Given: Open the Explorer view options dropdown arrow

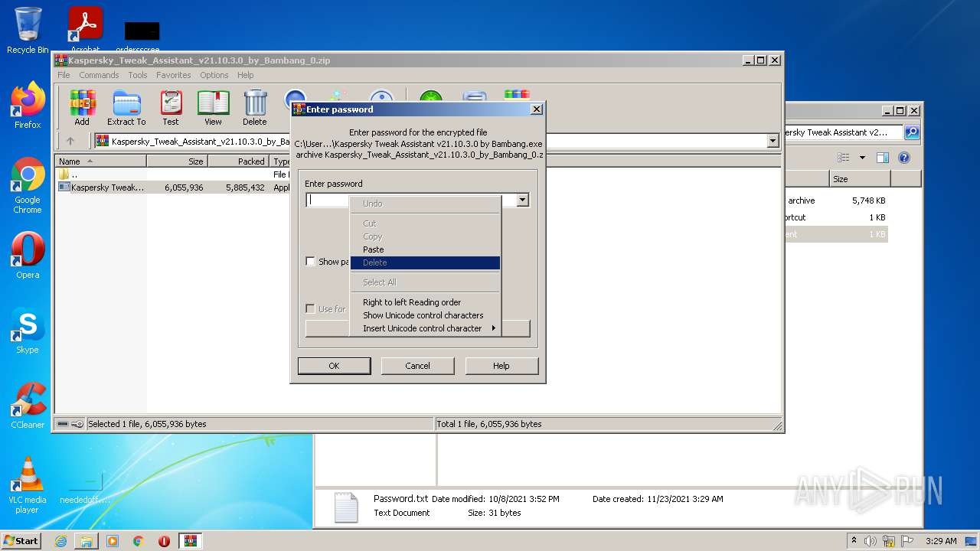Looking at the screenshot, I should 862,158.
